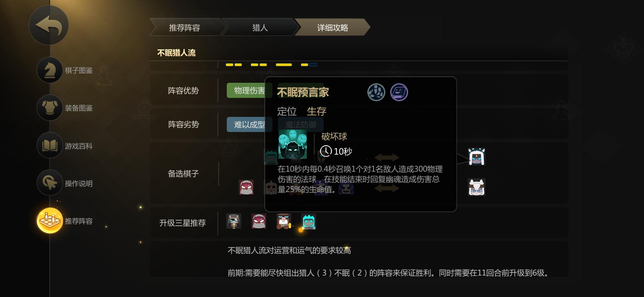The height and width of the screenshot is (297, 644).
Task: Select the red hooded piece in 升级三星推荐
Action: pyautogui.click(x=259, y=221)
